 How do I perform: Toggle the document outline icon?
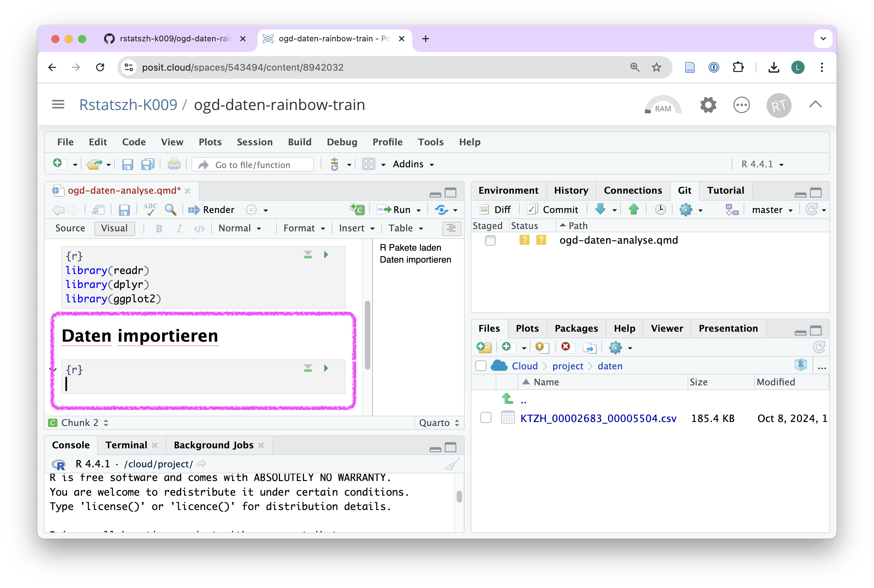point(451,228)
